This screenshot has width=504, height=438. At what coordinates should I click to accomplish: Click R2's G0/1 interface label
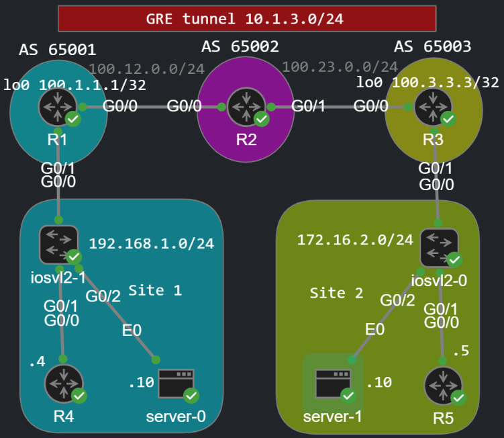pos(308,106)
